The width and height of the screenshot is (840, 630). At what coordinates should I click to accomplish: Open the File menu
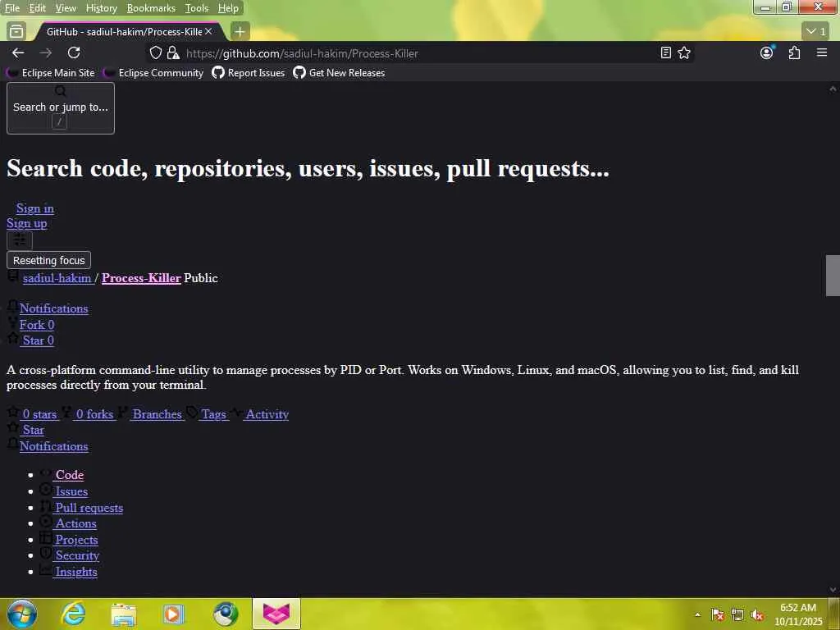[x=11, y=8]
